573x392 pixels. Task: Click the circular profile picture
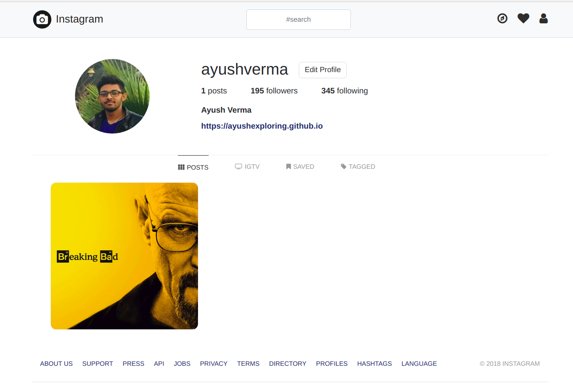[112, 96]
